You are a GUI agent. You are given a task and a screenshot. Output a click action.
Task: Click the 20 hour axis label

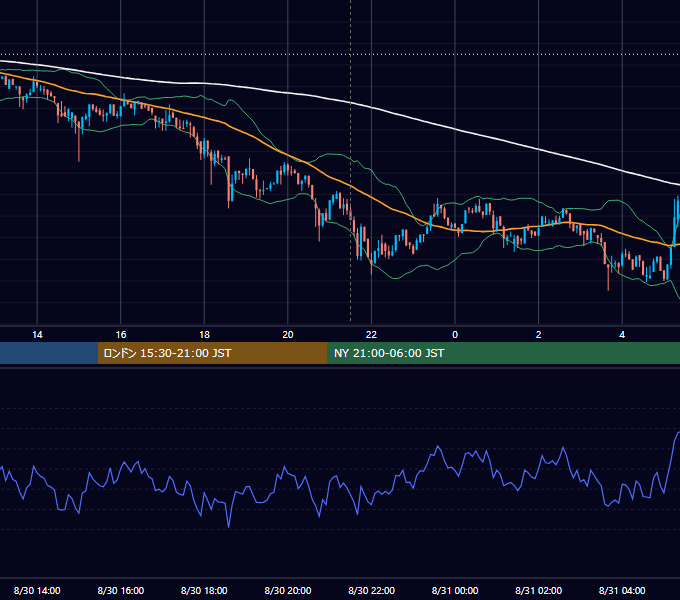point(288,335)
